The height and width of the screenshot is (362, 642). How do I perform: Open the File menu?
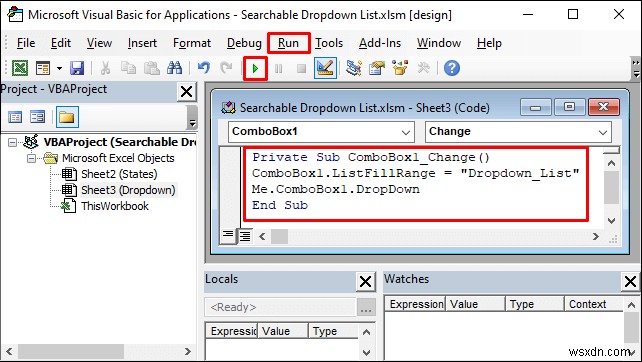pos(26,43)
